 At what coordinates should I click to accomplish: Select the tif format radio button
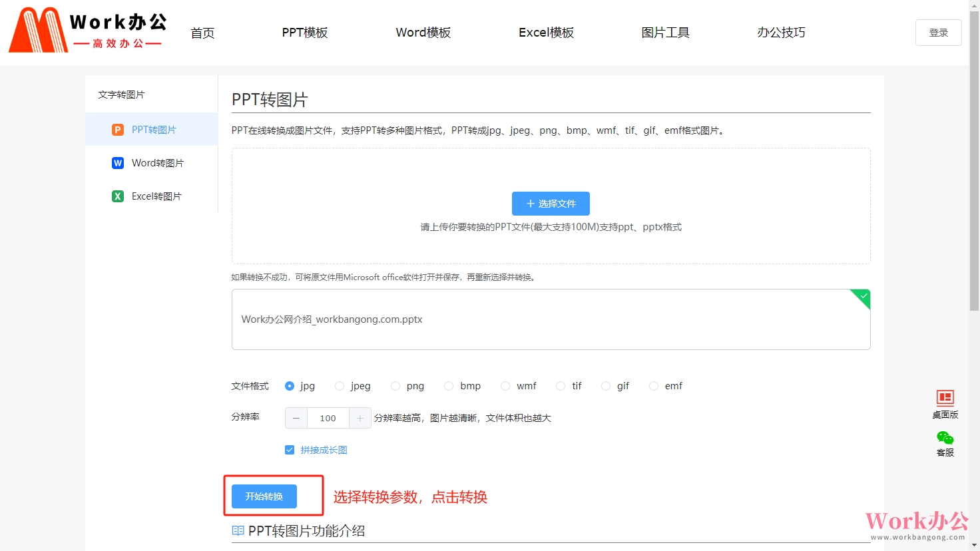click(561, 386)
